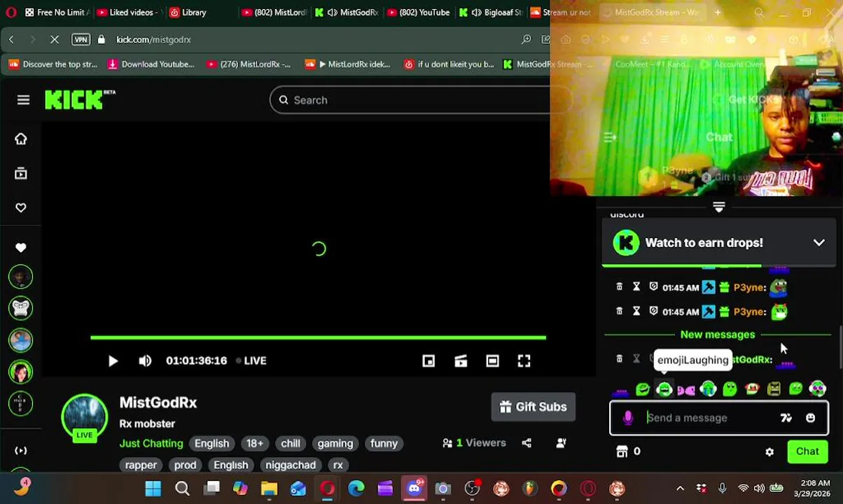The height and width of the screenshot is (504, 843).
Task: Switch to the Liked videos tab
Action: click(130, 12)
